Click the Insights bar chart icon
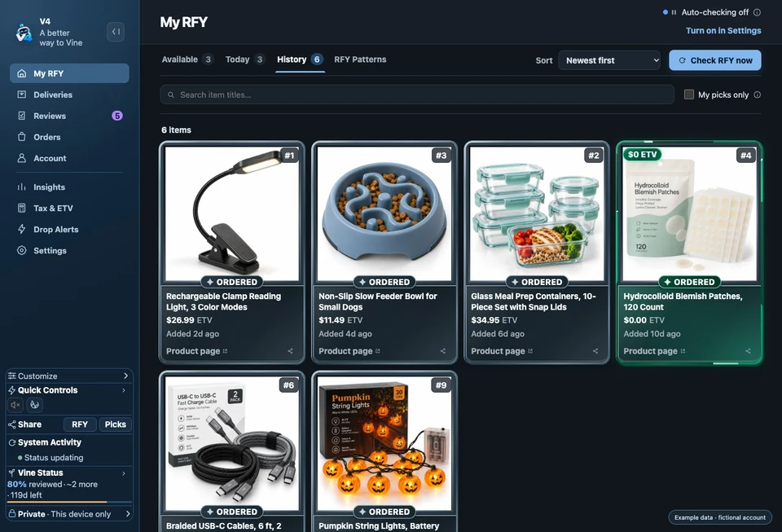The width and height of the screenshot is (782, 532). coord(21,187)
